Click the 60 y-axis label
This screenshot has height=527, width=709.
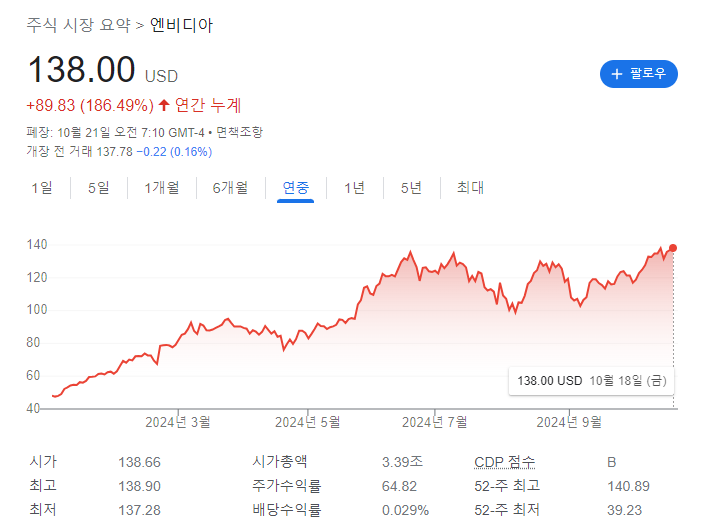[33, 375]
